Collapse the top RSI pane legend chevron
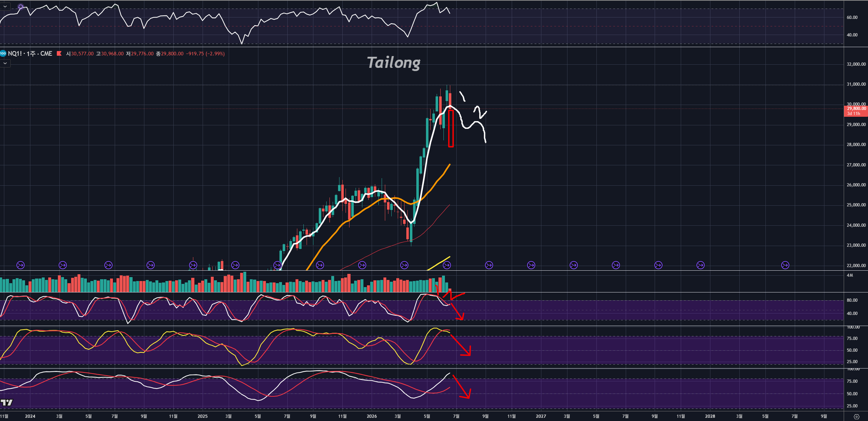The height and width of the screenshot is (421, 868). click(x=5, y=7)
